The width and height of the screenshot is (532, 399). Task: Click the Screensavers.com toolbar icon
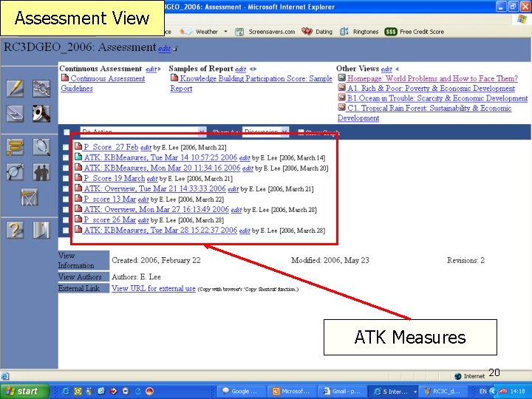(x=239, y=32)
